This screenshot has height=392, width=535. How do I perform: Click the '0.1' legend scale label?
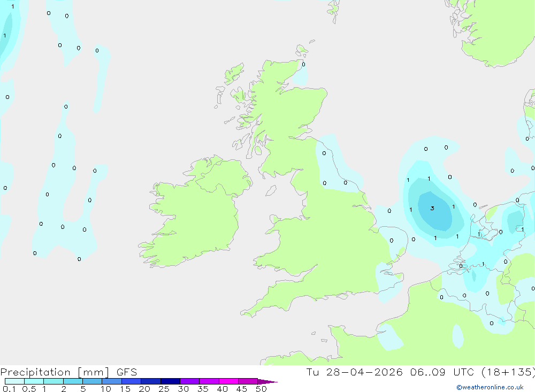click(9, 389)
